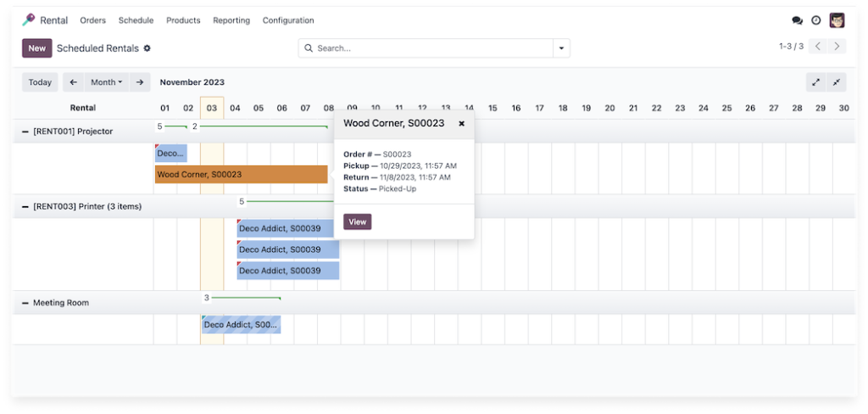The width and height of the screenshot is (868, 414).
Task: Open the Reporting menu
Action: (231, 20)
